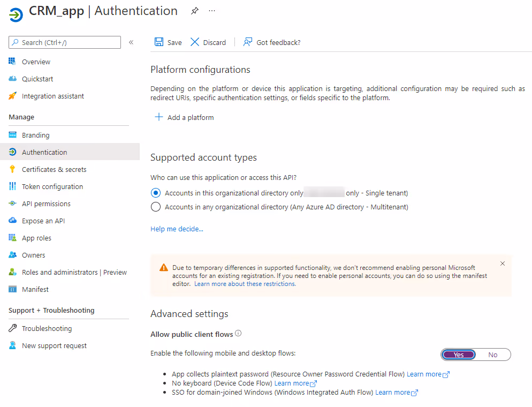This screenshot has width=532, height=407.
Task: Open the Got feedback icon
Action: [x=248, y=42]
